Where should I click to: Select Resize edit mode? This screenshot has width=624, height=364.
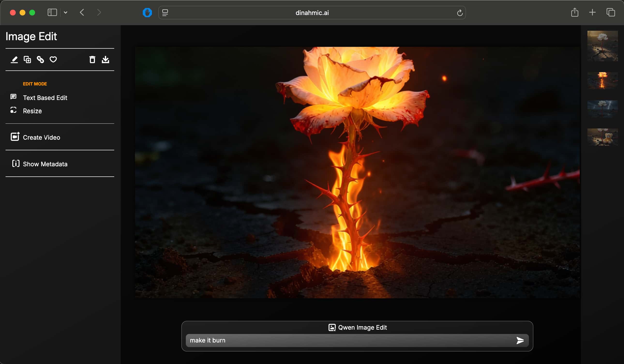(32, 111)
